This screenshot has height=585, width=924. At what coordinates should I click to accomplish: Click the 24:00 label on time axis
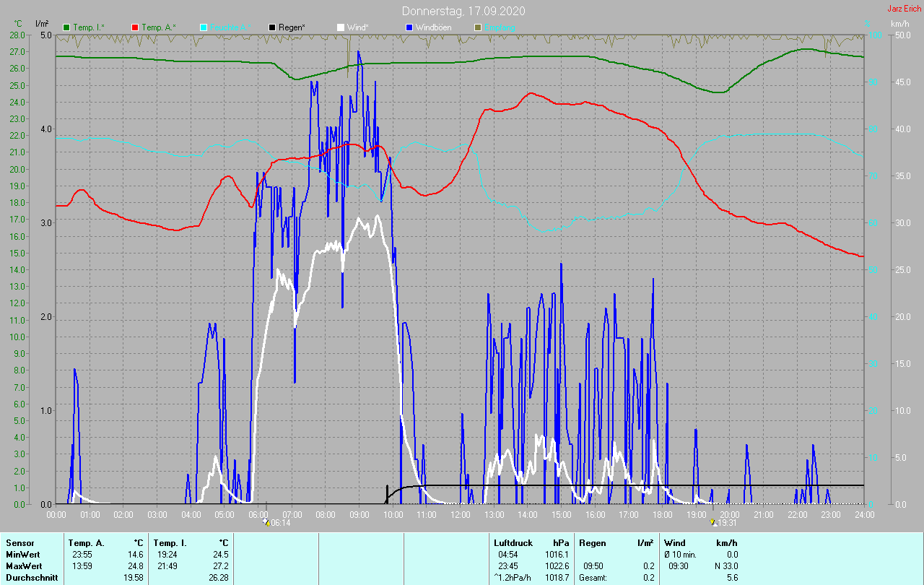[x=863, y=514]
